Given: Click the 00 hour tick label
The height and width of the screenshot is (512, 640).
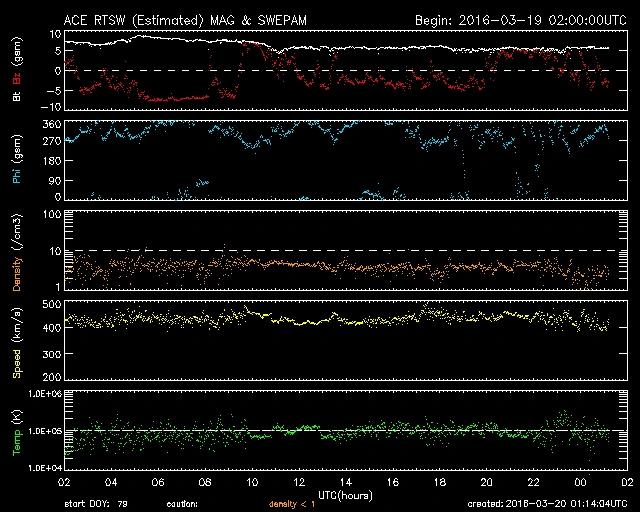Looking at the screenshot, I should click(x=580, y=483).
